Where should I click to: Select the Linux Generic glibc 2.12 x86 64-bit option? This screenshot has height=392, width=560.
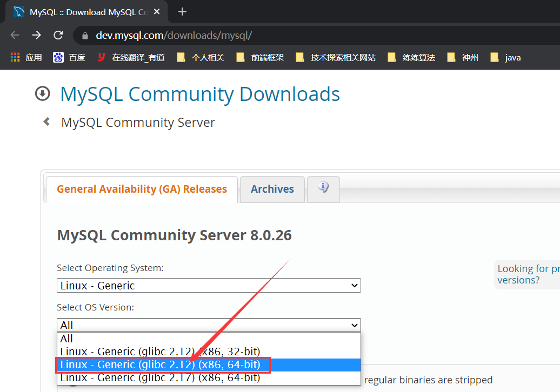tap(162, 364)
